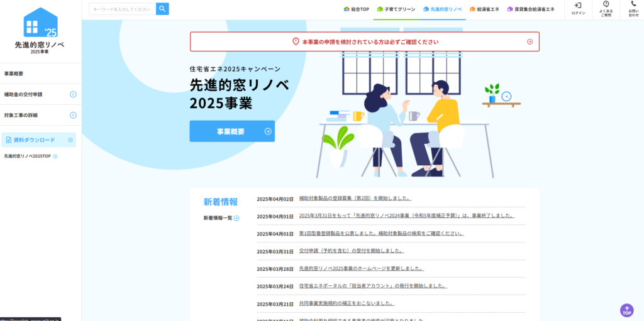Open the 総合TOP tab
The height and width of the screenshot is (321, 644).
(357, 9)
